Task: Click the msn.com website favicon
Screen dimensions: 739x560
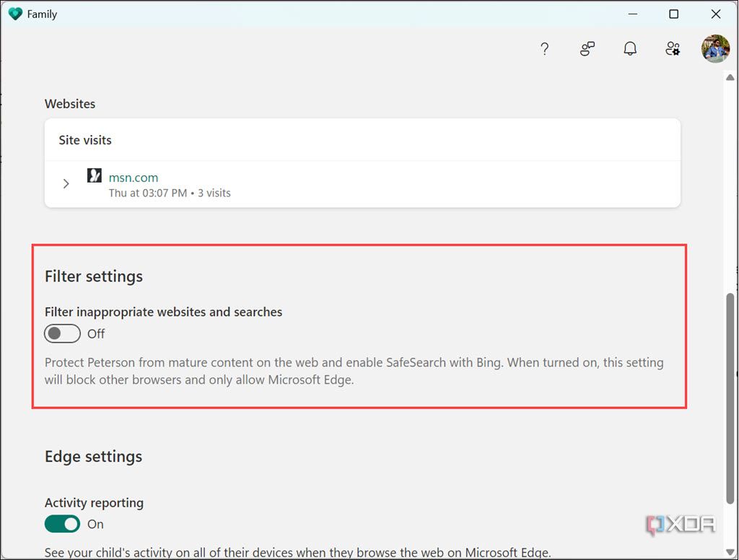Action: (x=94, y=175)
